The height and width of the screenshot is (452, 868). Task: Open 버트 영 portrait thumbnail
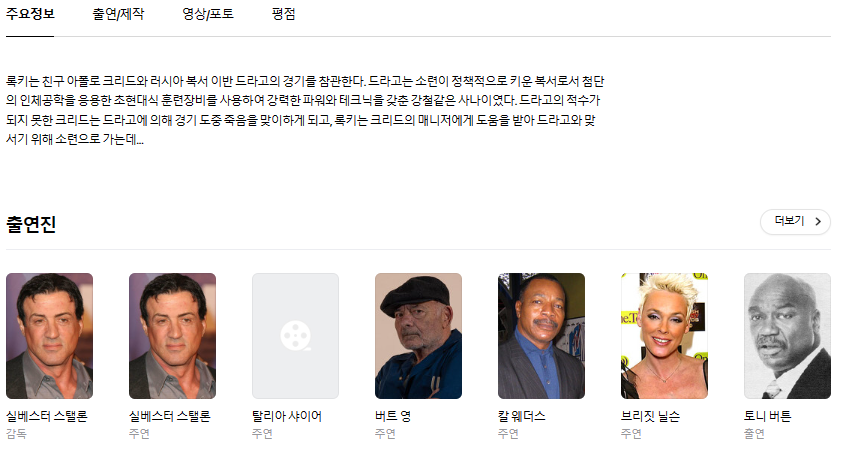click(418, 336)
